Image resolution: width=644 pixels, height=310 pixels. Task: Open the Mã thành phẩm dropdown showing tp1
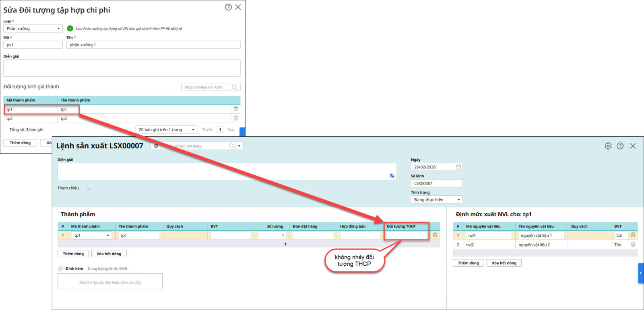pyautogui.click(x=92, y=236)
